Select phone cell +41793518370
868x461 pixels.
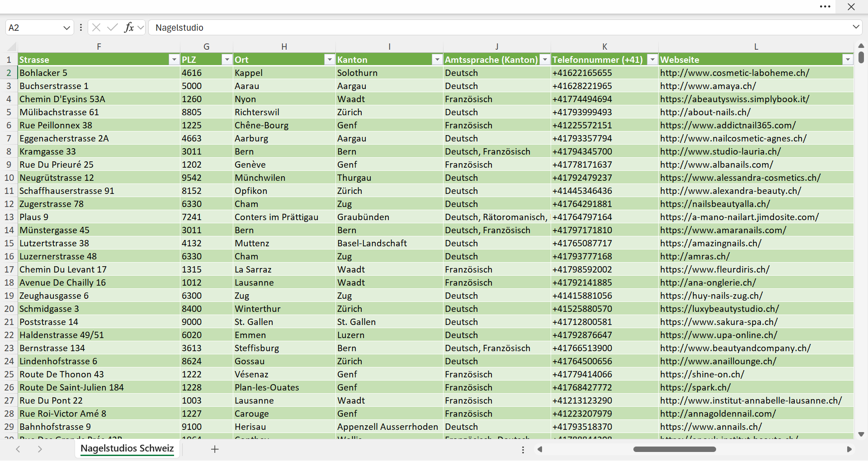[x=604, y=427]
